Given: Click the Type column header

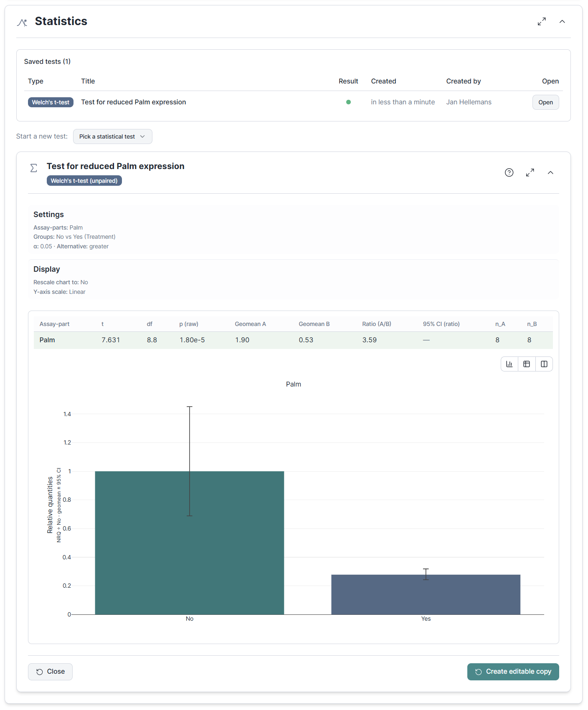Looking at the screenshot, I should 35,81.
